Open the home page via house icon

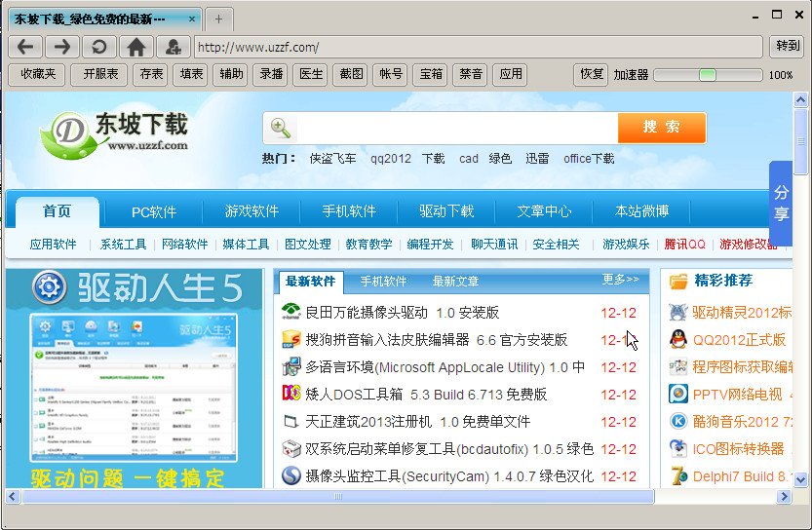pyautogui.click(x=136, y=47)
